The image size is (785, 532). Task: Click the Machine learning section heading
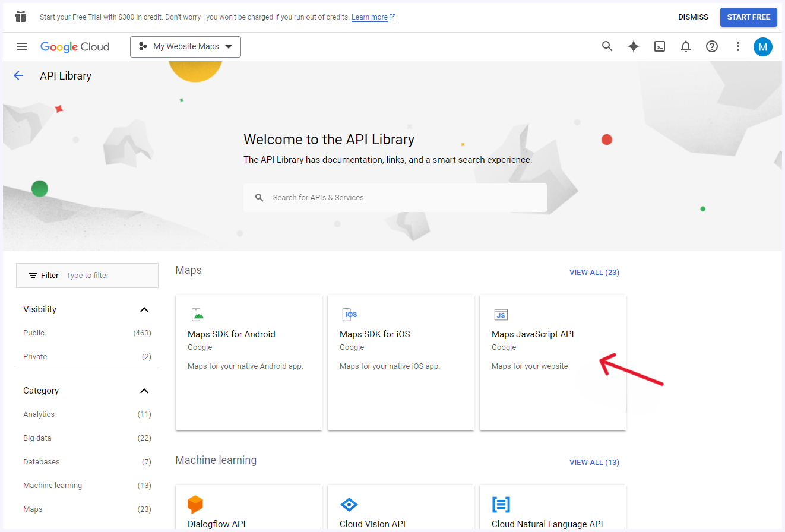(x=216, y=460)
